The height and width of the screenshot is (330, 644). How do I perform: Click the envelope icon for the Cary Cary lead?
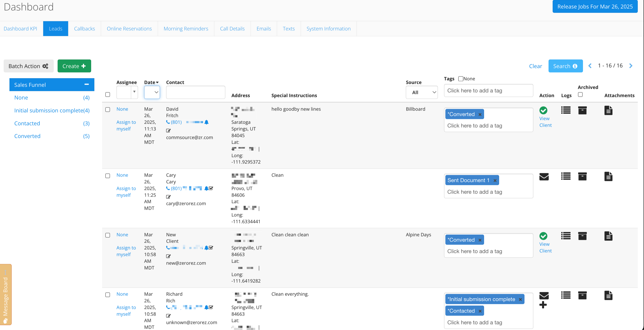[544, 177]
